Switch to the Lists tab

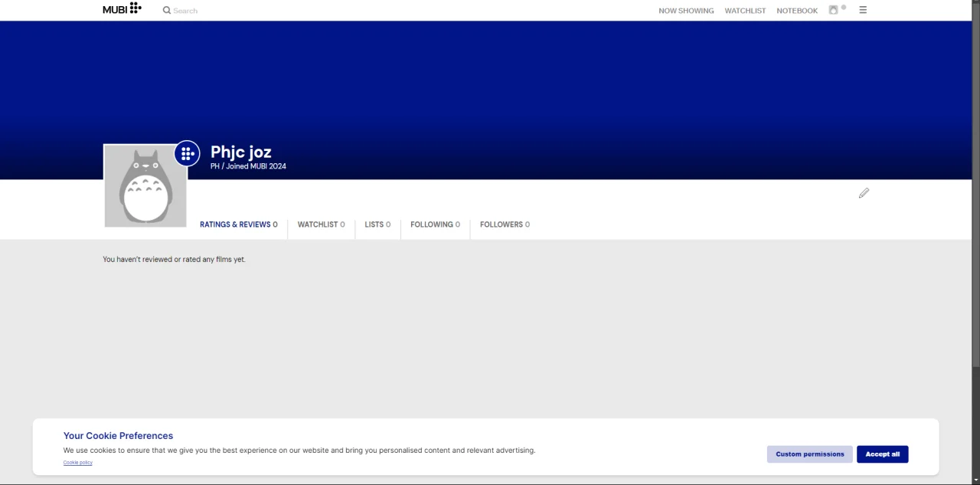377,224
